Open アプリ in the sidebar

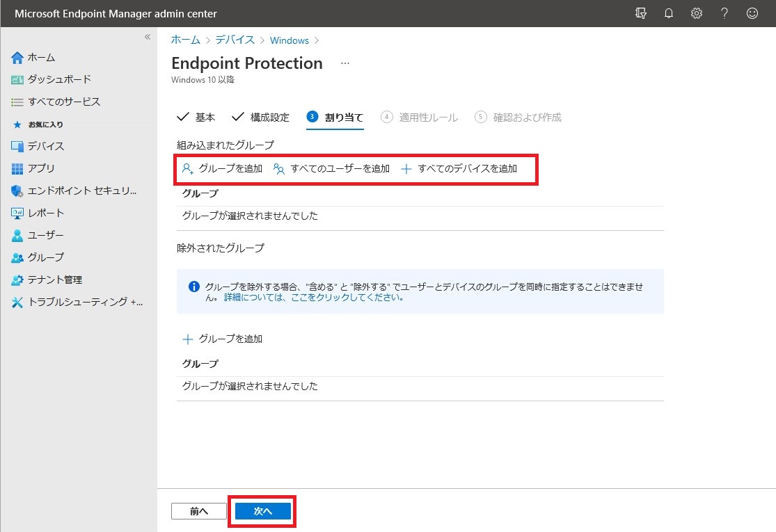(41, 168)
